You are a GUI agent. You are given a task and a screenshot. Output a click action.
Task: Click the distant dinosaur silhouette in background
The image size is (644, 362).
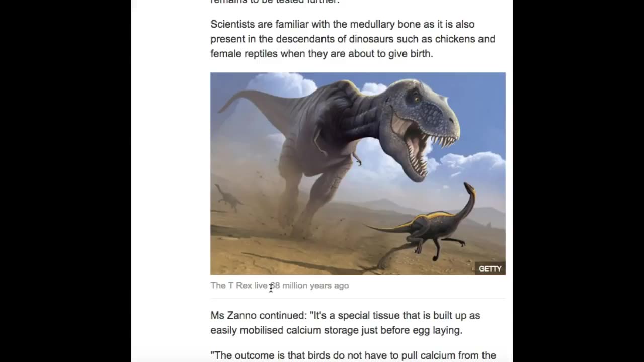point(227,197)
